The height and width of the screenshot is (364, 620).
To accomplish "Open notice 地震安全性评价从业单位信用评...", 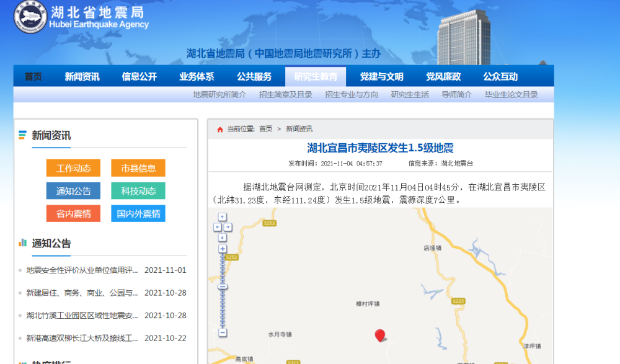I will click(x=82, y=270).
